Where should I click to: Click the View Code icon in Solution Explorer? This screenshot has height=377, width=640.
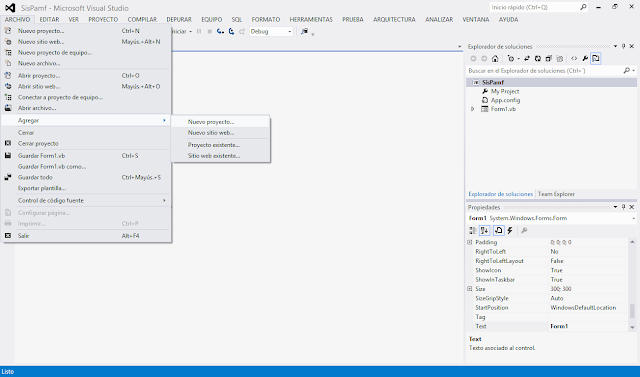click(574, 59)
